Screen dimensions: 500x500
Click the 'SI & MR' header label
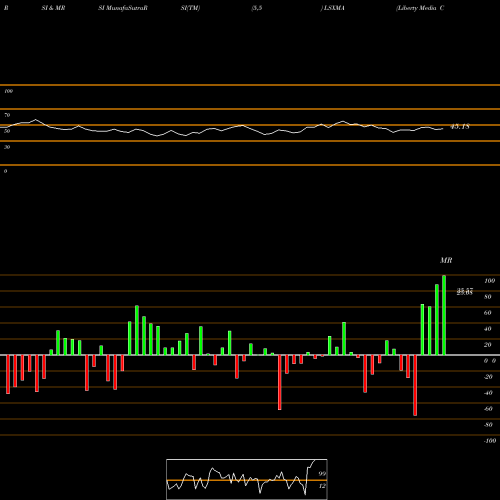coord(53,8)
